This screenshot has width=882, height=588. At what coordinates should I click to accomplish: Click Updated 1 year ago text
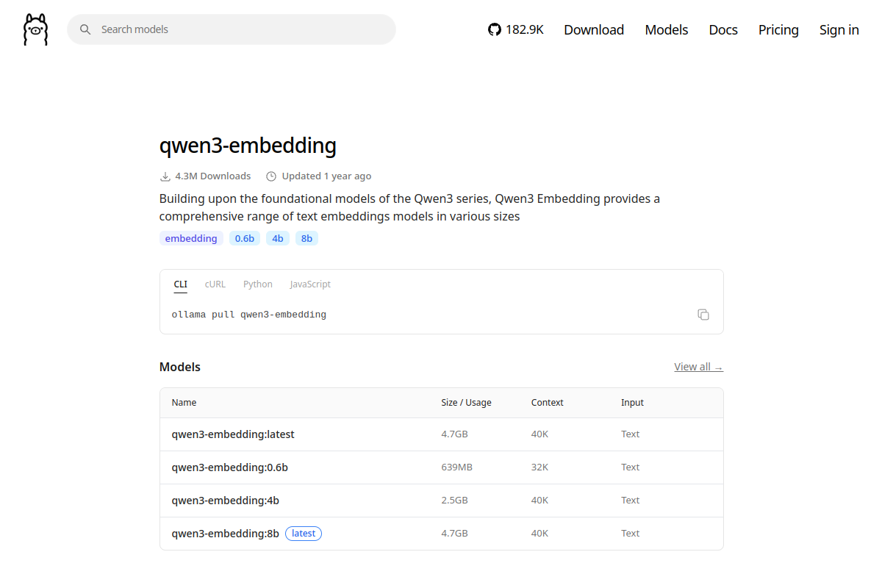coord(326,176)
